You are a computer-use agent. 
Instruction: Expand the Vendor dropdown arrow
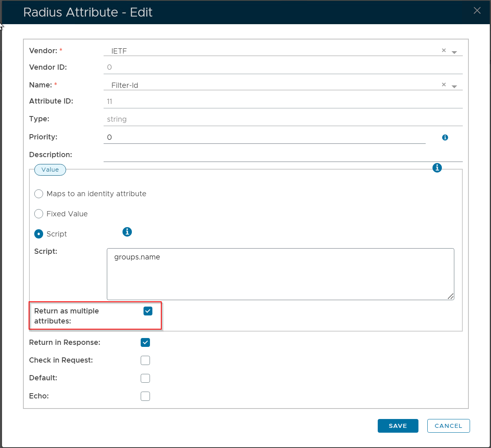[x=454, y=52]
